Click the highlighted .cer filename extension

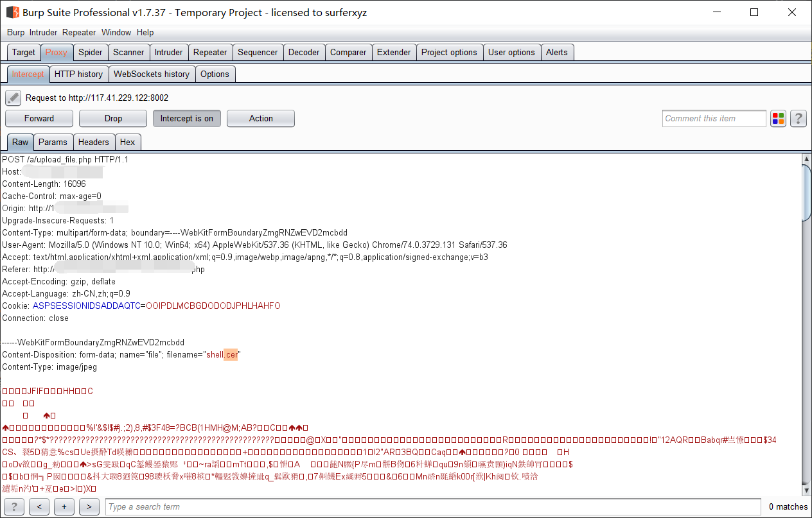tap(231, 354)
